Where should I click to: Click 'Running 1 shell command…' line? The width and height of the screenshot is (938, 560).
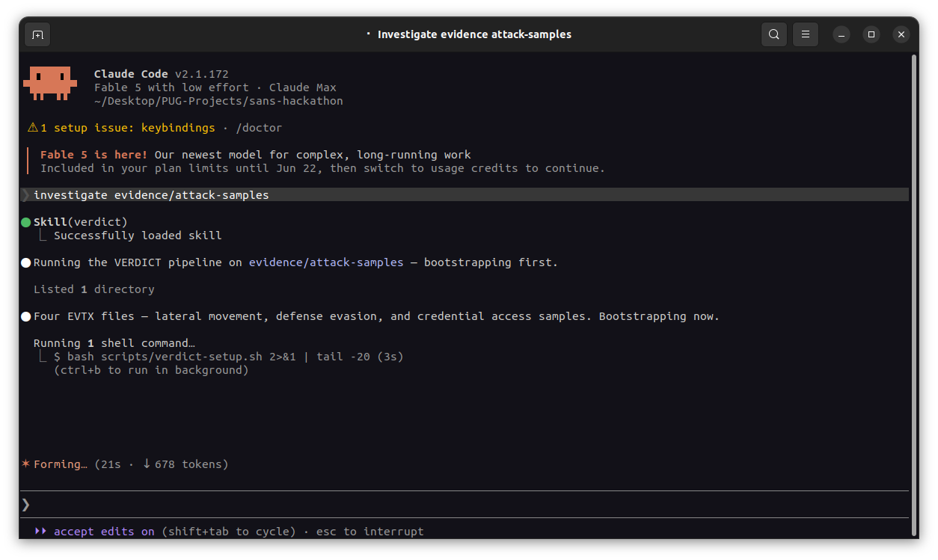point(114,343)
